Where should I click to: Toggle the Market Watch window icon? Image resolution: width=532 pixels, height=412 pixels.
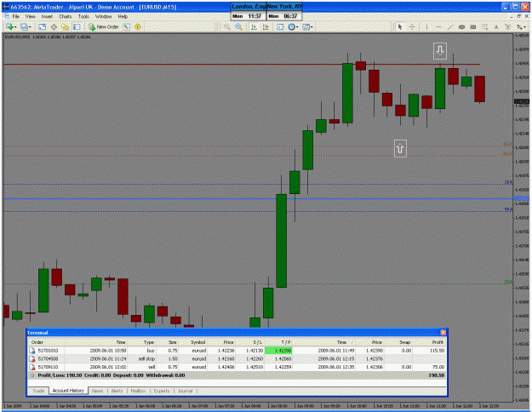tap(42, 26)
